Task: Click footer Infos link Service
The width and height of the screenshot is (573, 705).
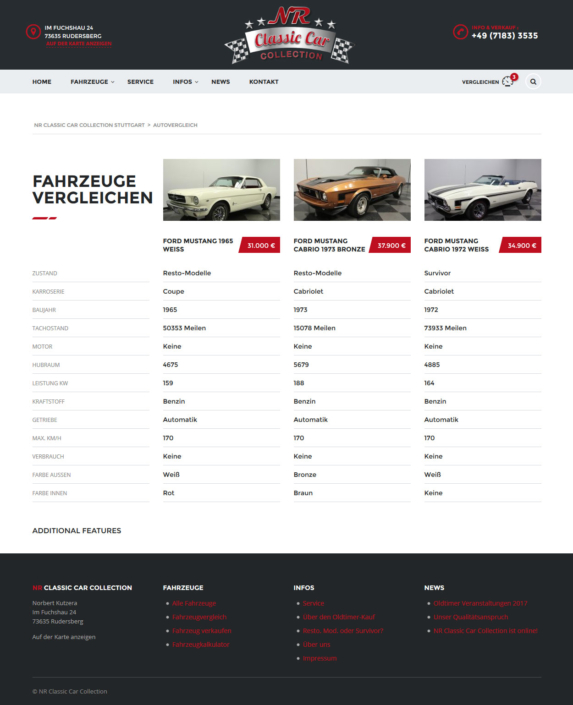Action: (313, 603)
